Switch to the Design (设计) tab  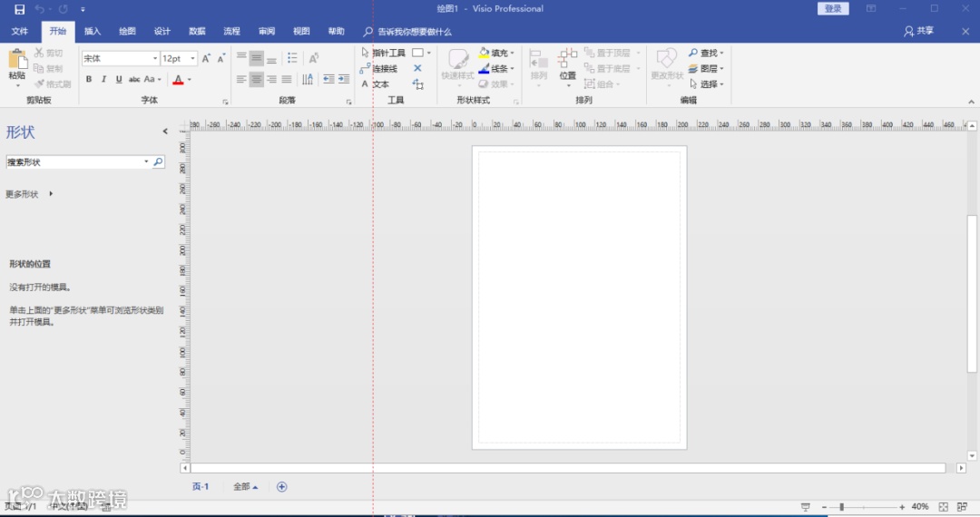[x=162, y=31]
